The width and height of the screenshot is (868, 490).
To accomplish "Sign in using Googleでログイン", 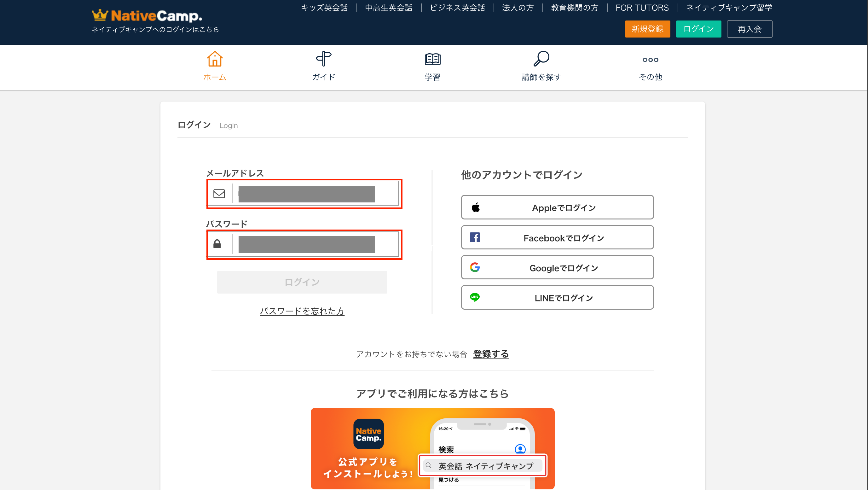I will (x=557, y=268).
